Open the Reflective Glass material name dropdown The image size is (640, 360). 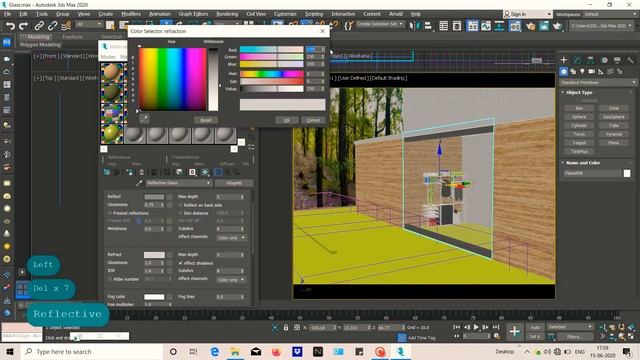[x=178, y=183]
